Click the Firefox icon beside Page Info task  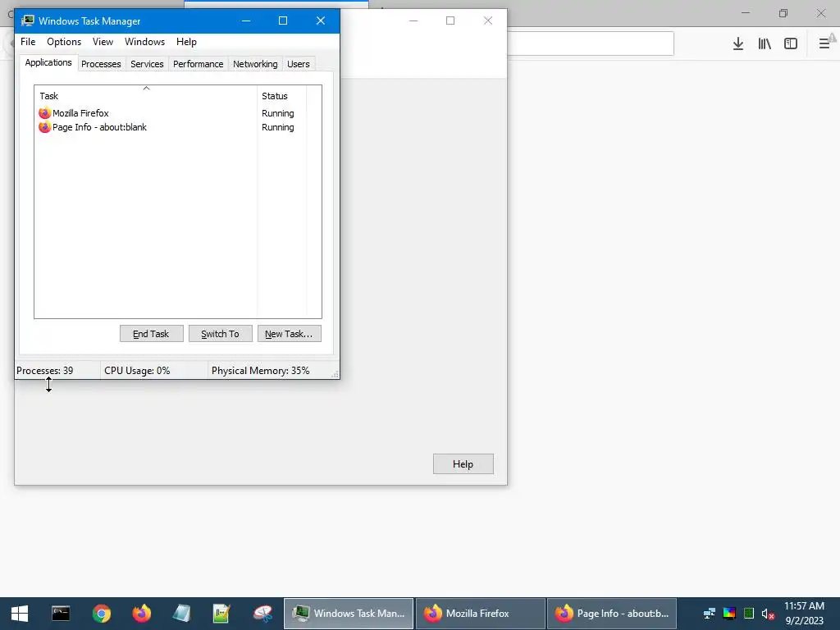[44, 127]
